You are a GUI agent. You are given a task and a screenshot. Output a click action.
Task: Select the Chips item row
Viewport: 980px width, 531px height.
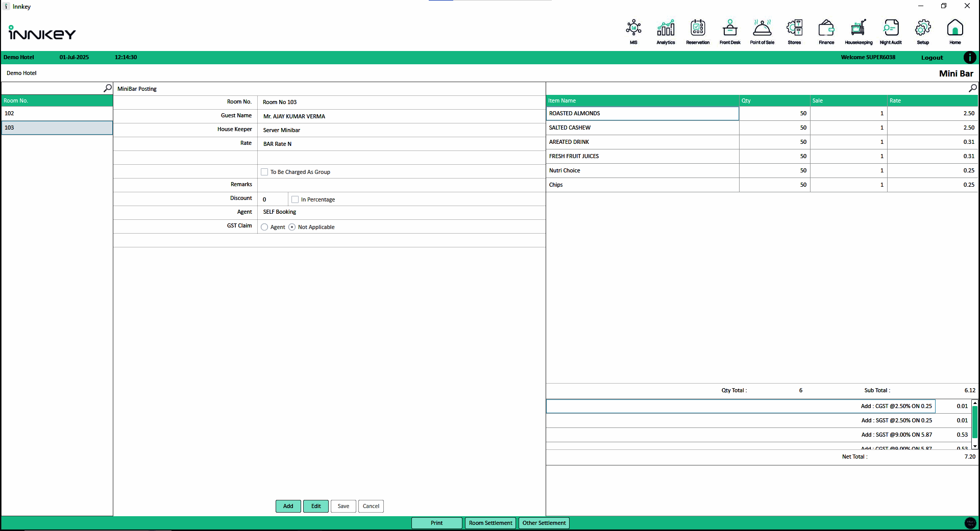tap(762, 185)
